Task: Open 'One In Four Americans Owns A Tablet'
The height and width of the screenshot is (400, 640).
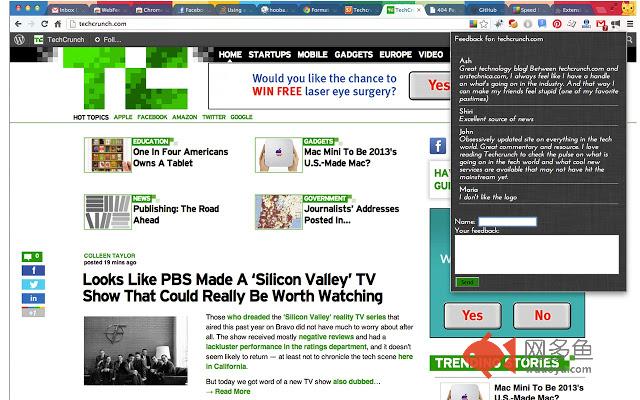Action: pos(180,158)
